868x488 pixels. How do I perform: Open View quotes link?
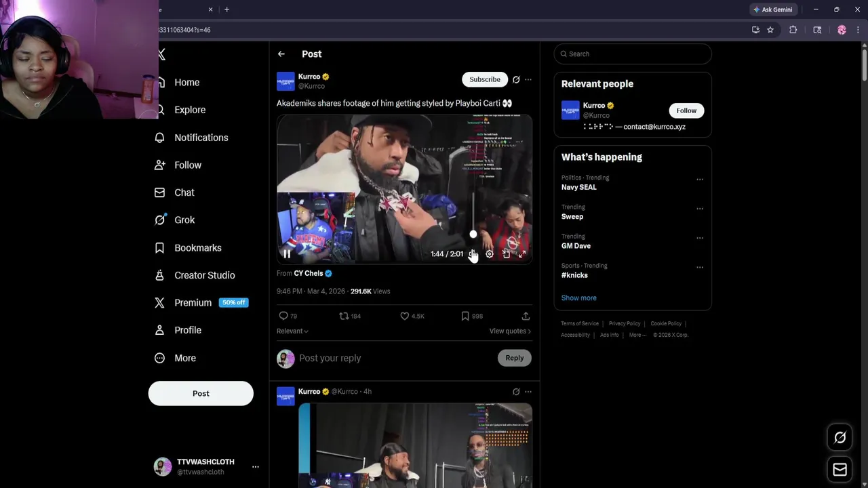pyautogui.click(x=510, y=331)
